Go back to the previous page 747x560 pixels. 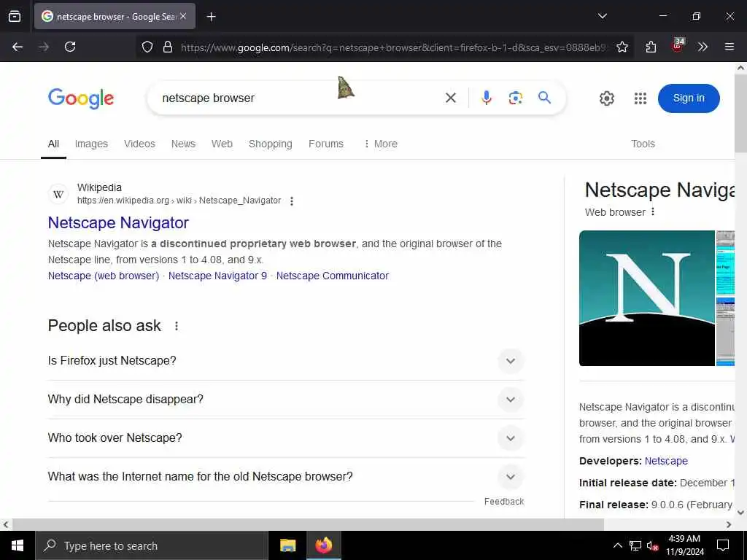pos(18,47)
